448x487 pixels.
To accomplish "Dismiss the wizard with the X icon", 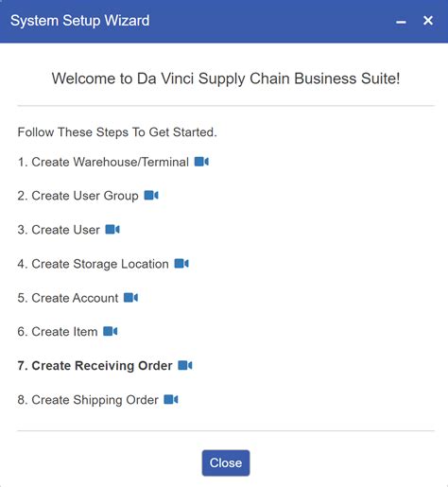I will coord(428,21).
